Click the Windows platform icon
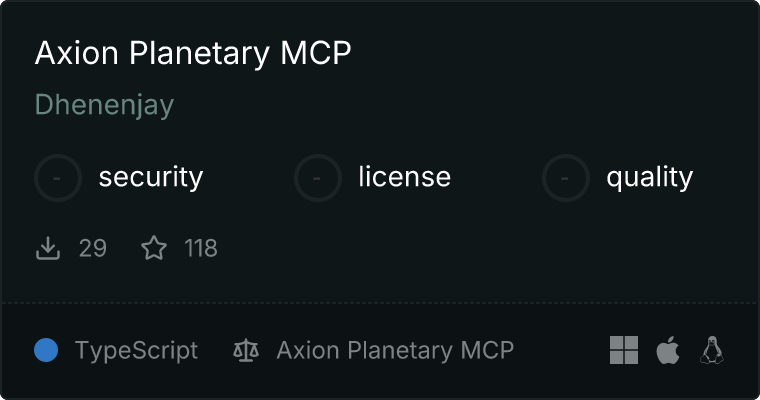This screenshot has width=760, height=400. tap(624, 350)
